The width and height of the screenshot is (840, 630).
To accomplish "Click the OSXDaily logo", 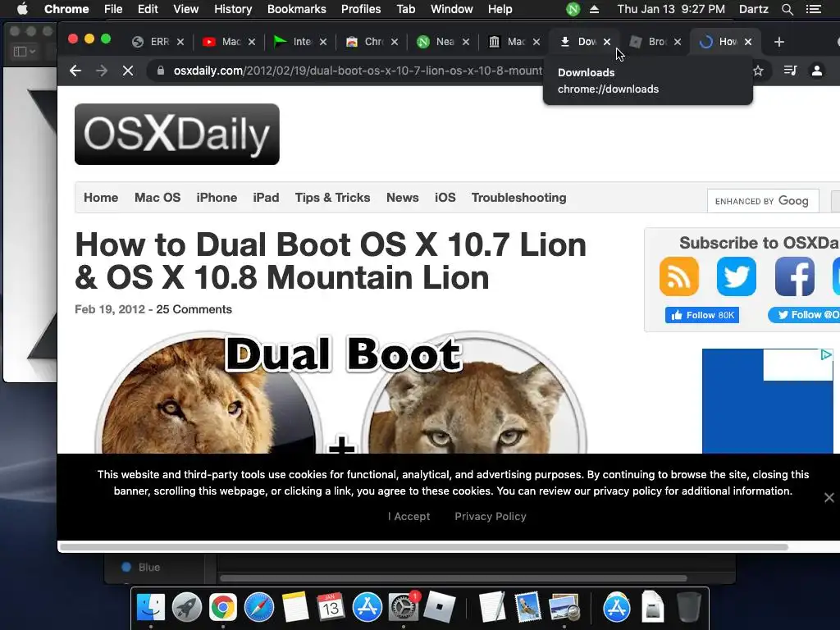I will click(177, 134).
